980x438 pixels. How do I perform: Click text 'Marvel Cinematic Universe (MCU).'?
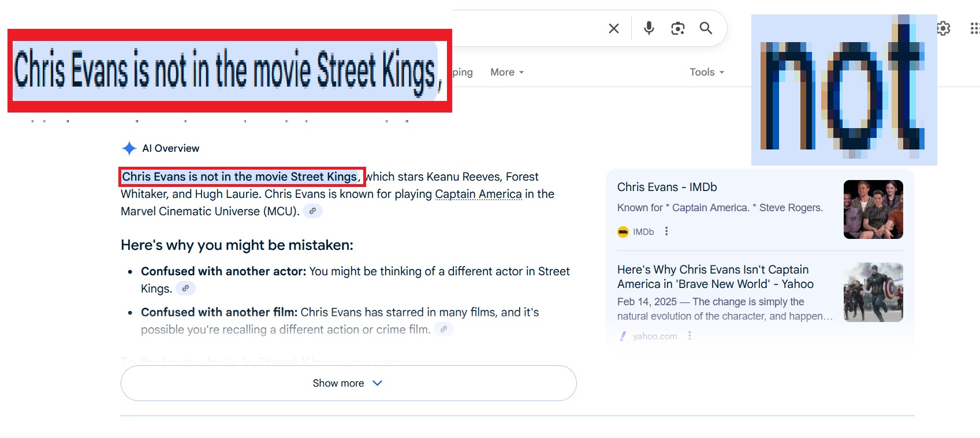[210, 211]
